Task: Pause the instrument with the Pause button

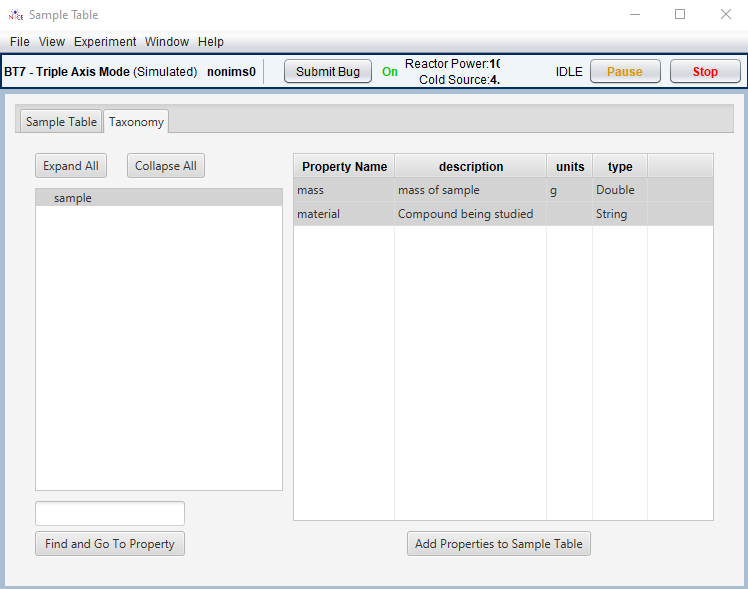Action: click(625, 72)
